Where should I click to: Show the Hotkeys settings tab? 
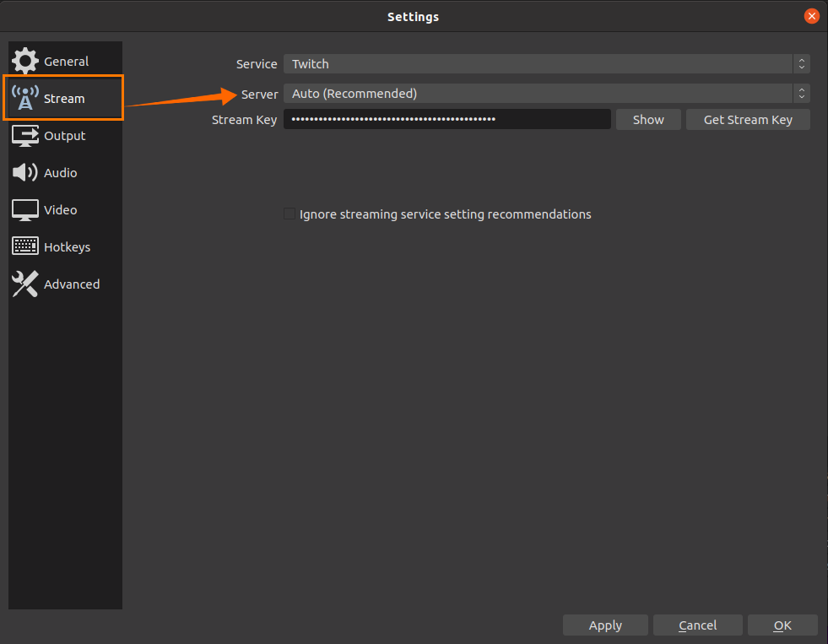coord(66,247)
